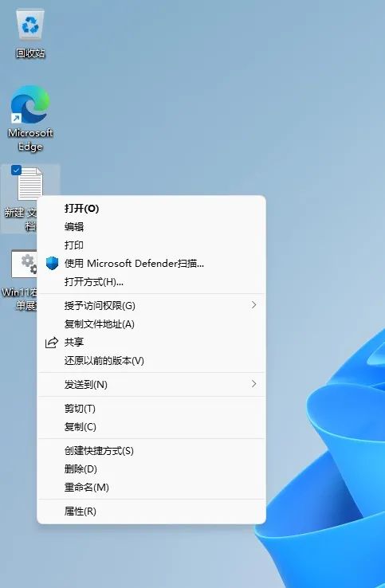Expand the 授予访问权限(G) submenu arrow

click(x=254, y=305)
